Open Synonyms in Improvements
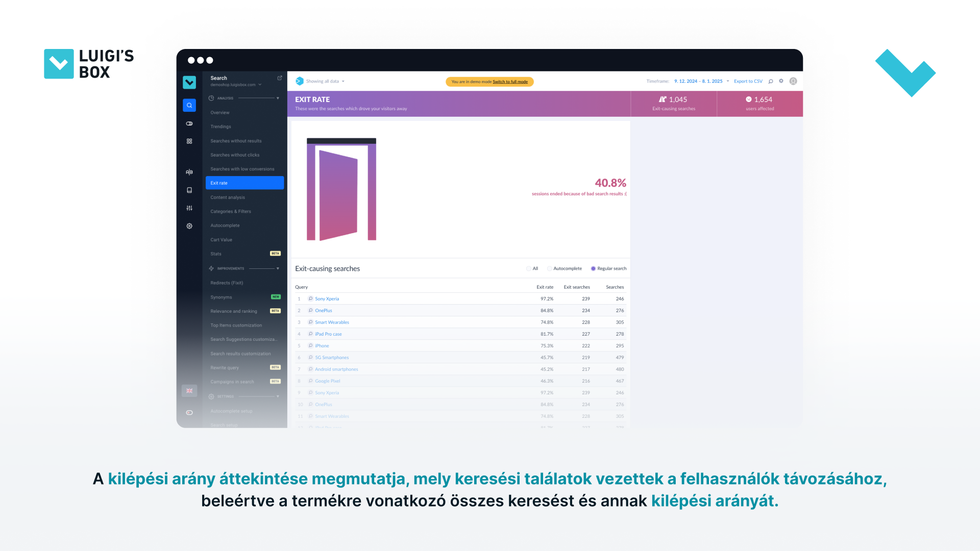Screen dimensions: 980x551 tap(221, 297)
